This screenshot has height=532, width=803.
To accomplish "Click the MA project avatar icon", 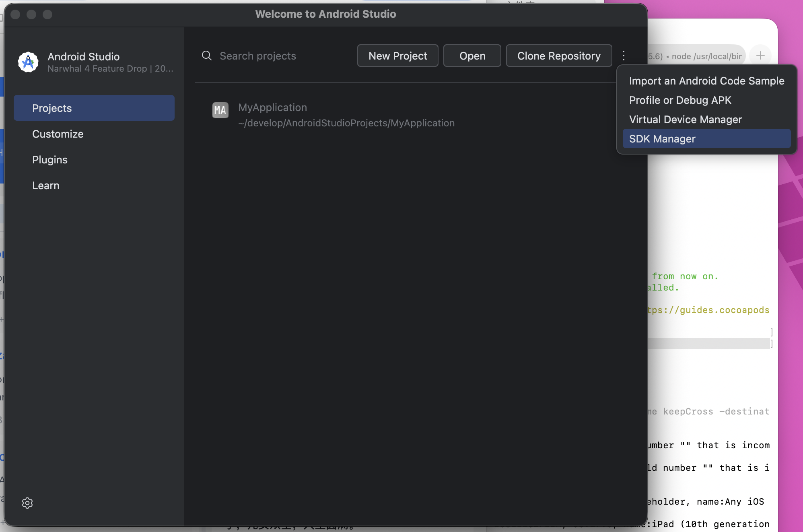I will pos(220,110).
